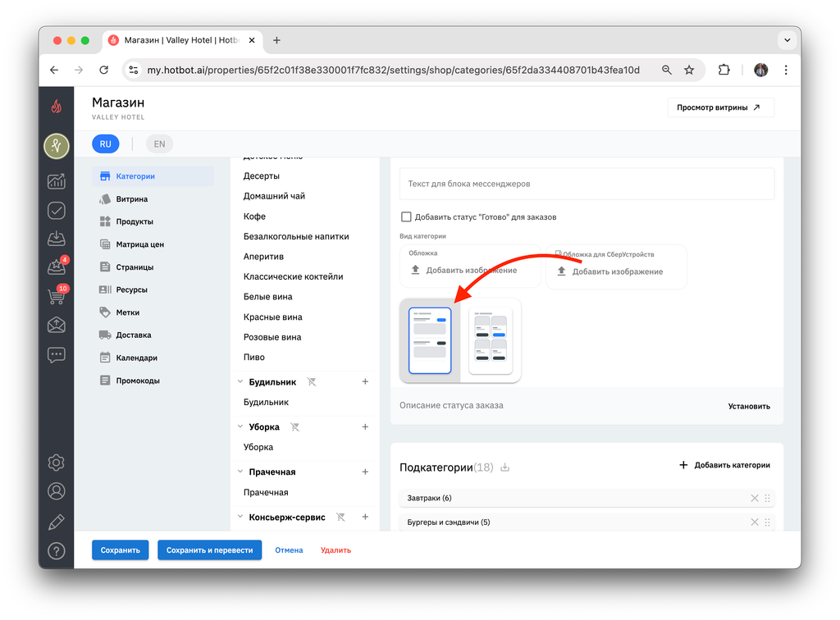Image resolution: width=840 pixels, height=620 pixels.
Task: Click Установить for order status description
Action: click(x=749, y=407)
